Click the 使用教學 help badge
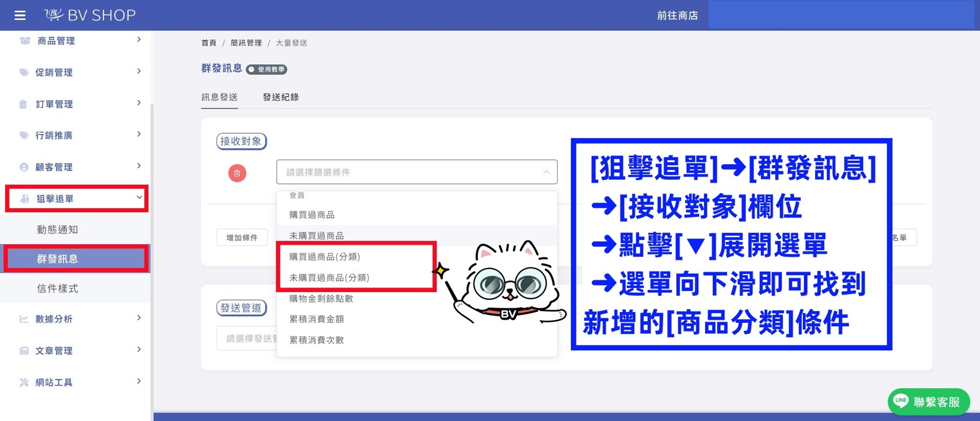 pyautogui.click(x=266, y=69)
